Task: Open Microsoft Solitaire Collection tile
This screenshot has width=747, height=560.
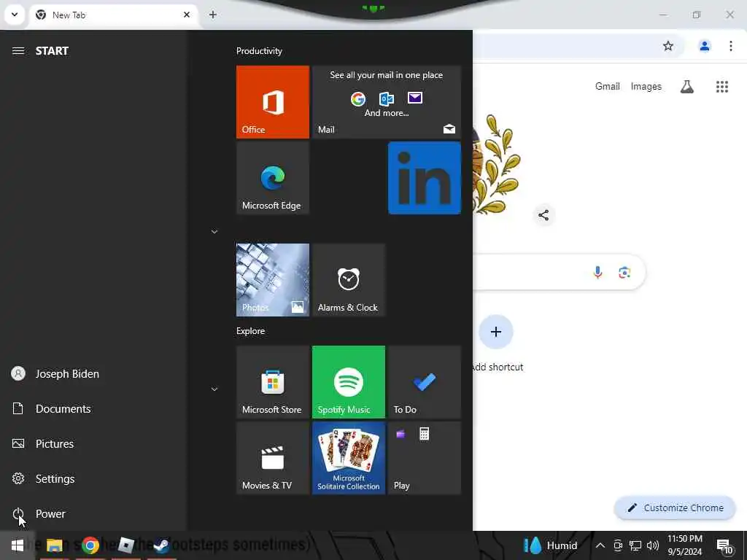Action: click(x=348, y=458)
